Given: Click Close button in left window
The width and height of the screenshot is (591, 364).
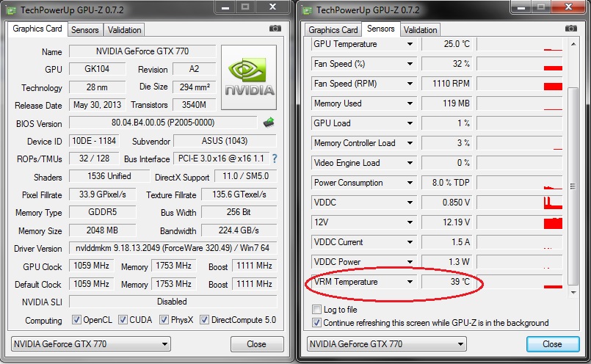Looking at the screenshot, I should coord(257,344).
